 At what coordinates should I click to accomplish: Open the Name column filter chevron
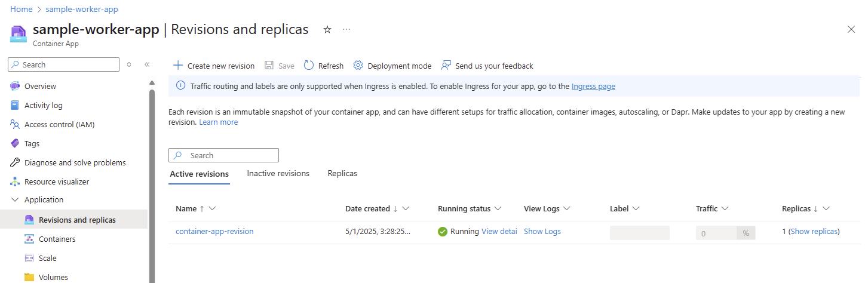tap(212, 208)
